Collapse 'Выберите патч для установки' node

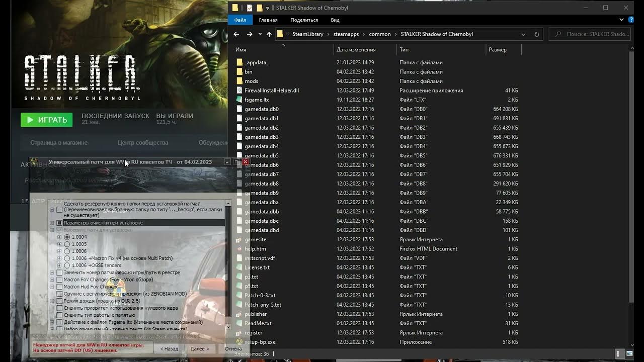coord(52,230)
